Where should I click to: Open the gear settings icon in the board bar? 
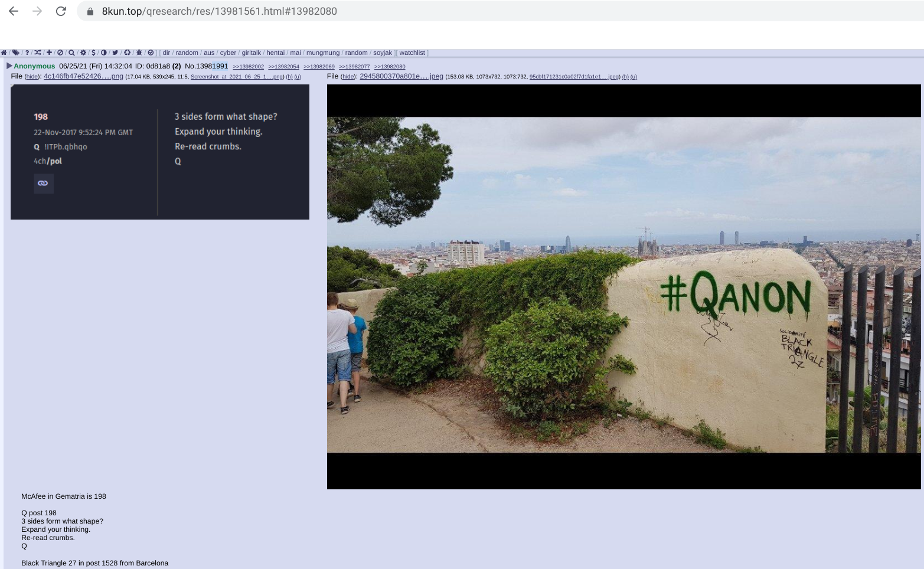coord(83,53)
